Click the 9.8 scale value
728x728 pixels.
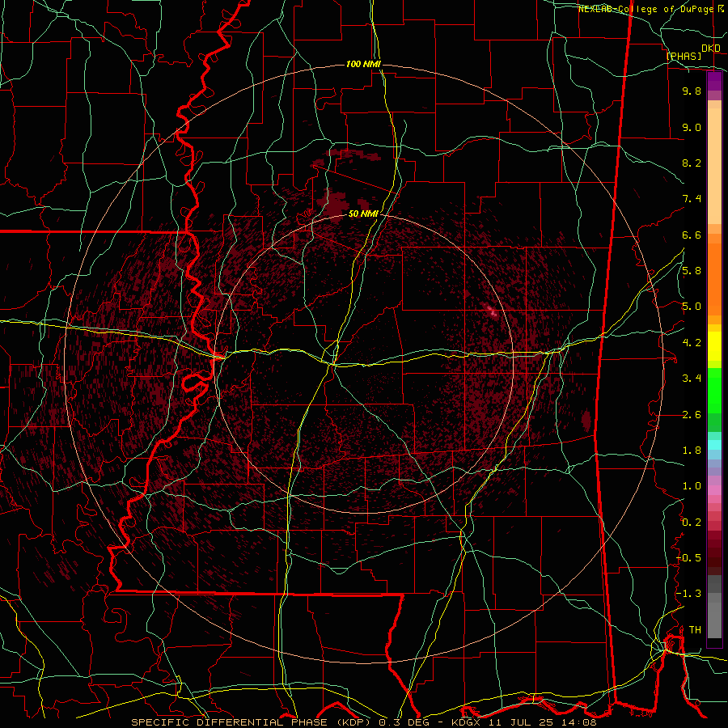coord(692,91)
